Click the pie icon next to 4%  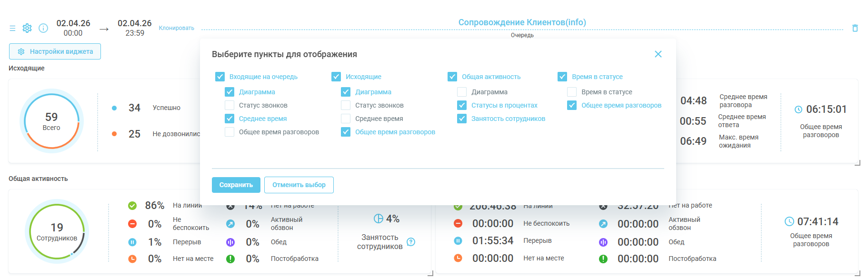click(379, 219)
